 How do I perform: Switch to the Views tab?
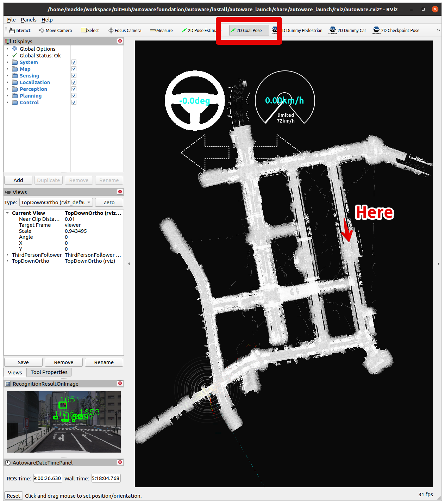pyautogui.click(x=15, y=373)
